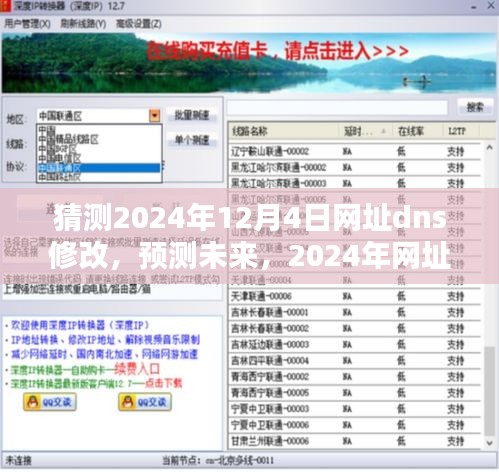Choose the highlighted 中国联通区 option

click(99, 167)
